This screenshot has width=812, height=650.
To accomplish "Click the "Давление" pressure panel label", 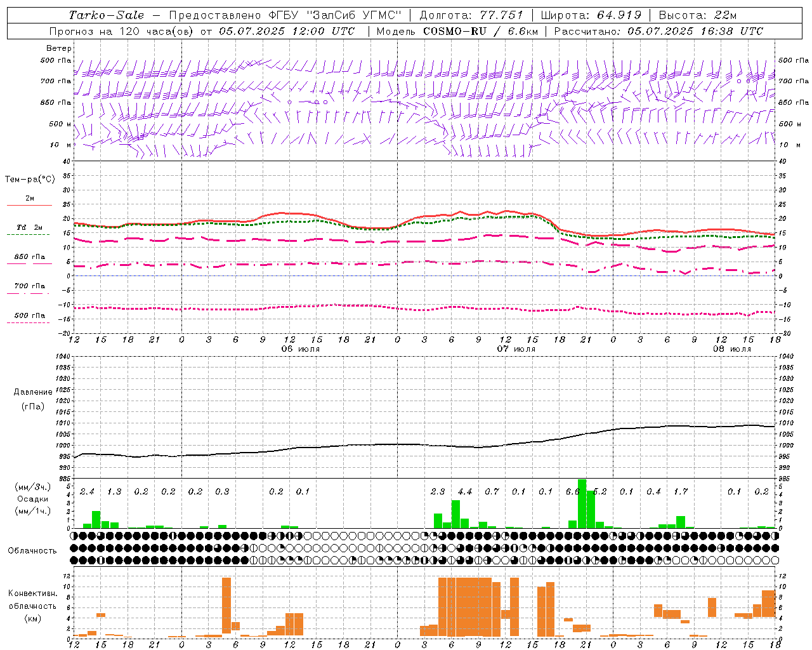I will pos(33,392).
